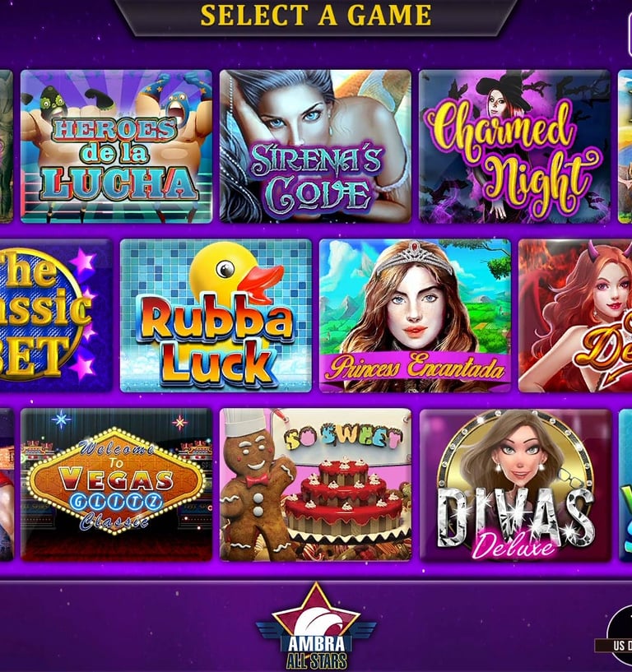Select the cut-off game left of Vegas Glitz
Viewport: 632px width, 672px height.
tap(7, 484)
